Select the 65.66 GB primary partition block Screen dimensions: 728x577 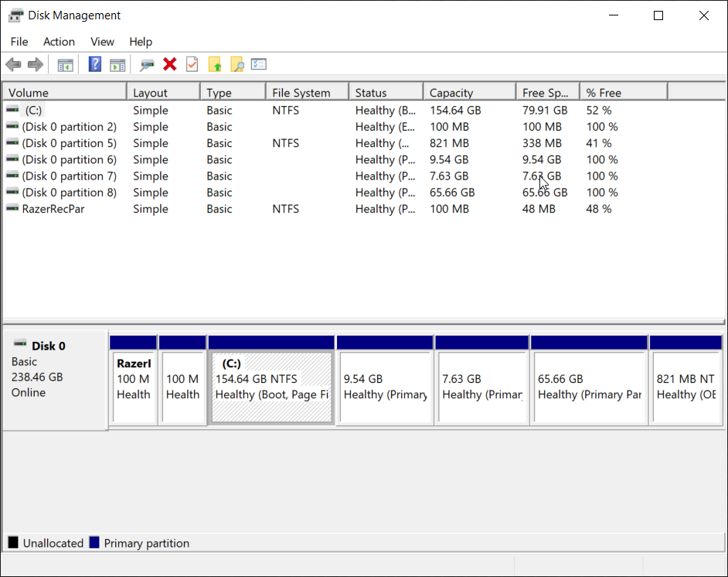coord(589,380)
